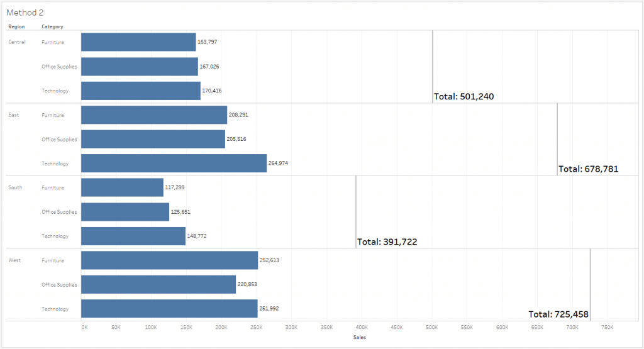Select the Central Furniture bar
Screen dimensions: 644x349
pos(138,42)
